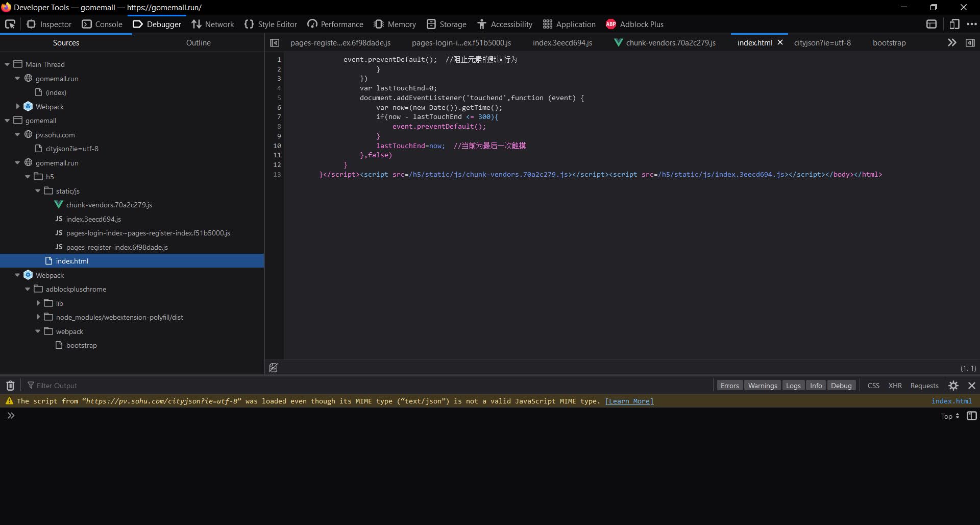This screenshot has height=525, width=980.
Task: Open the Application panel
Action: tap(569, 24)
